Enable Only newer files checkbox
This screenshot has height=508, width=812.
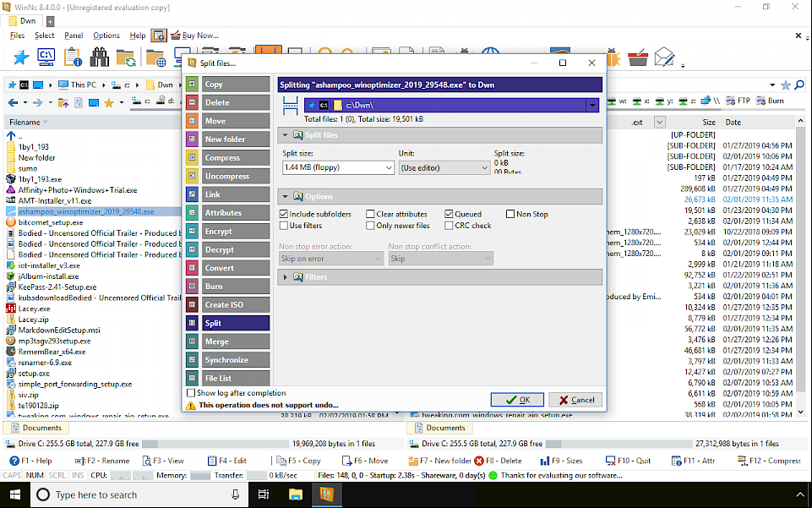tap(370, 225)
